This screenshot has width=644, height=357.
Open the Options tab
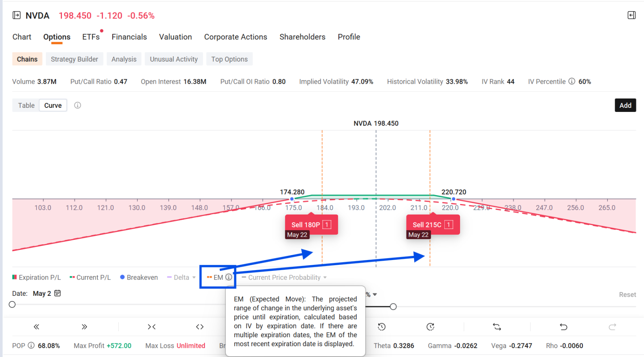pos(57,37)
